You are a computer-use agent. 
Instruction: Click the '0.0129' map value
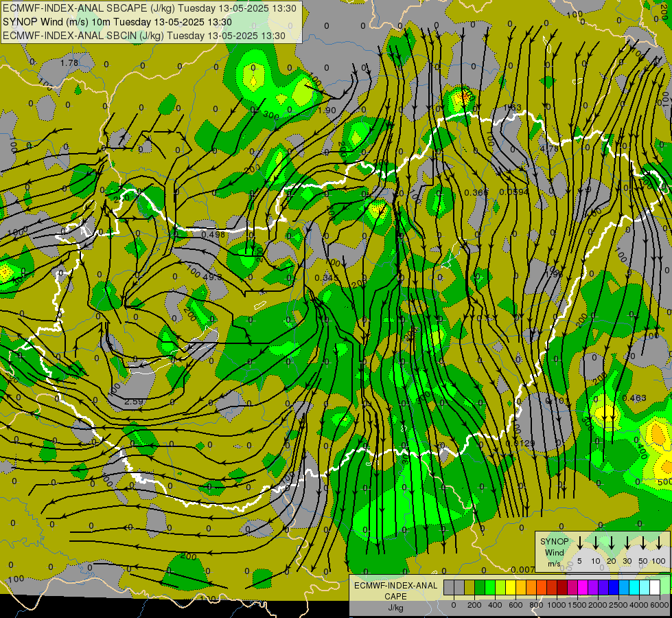[520, 444]
